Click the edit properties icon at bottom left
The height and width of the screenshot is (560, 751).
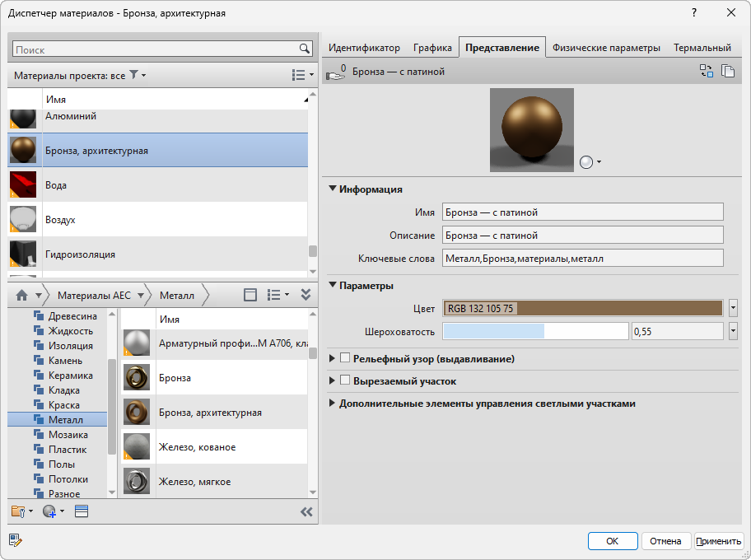(16, 541)
